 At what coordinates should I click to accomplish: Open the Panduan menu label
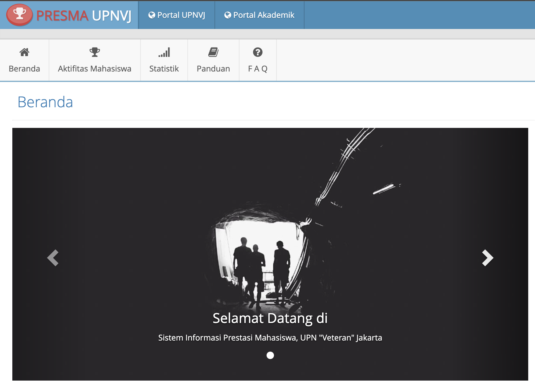[213, 68]
